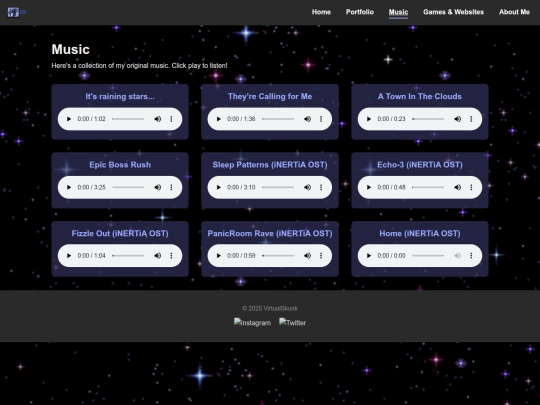Viewport: 540px width, 405px height.
Task: Open more options for "A Town In The Clouds"
Action: pos(471,119)
